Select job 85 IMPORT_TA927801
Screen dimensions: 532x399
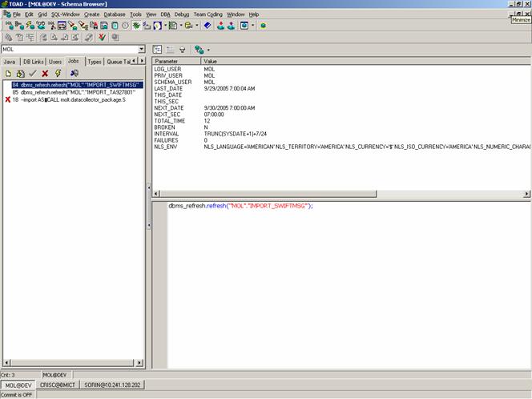(72, 92)
